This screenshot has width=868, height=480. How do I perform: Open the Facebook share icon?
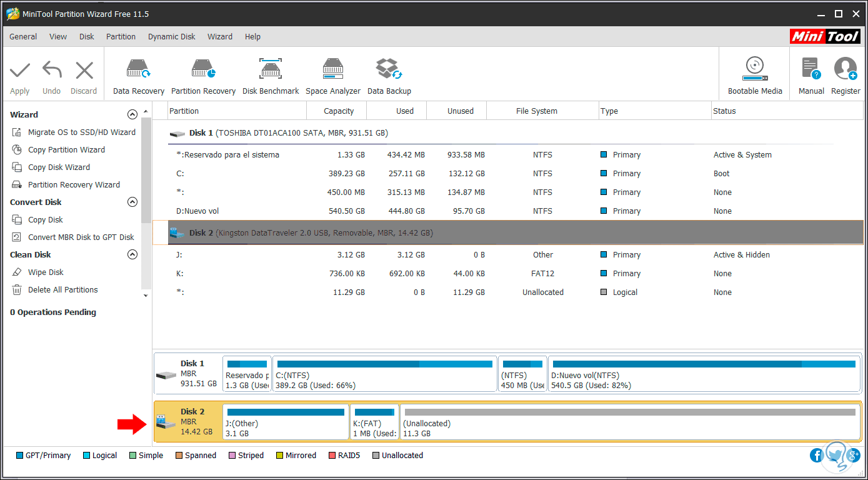coord(817,456)
